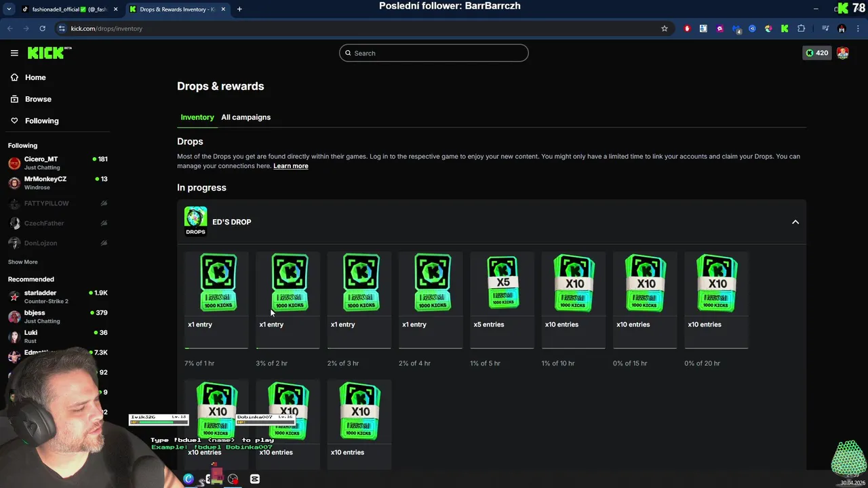The height and width of the screenshot is (488, 868).
Task: Open the Learn more link
Action: click(x=291, y=166)
